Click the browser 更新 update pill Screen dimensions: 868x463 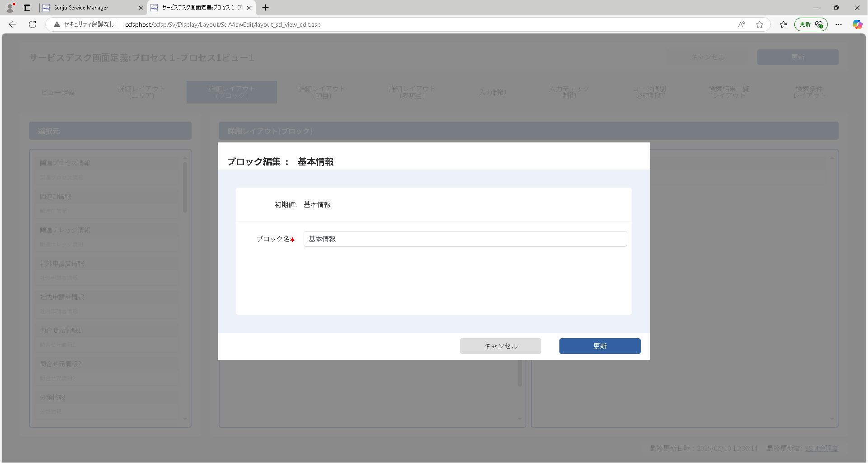click(x=811, y=24)
